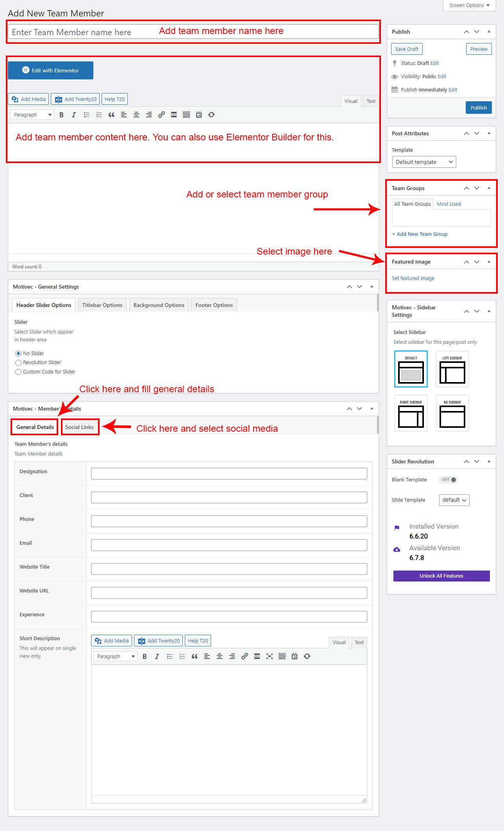504x831 pixels.
Task: Toggle the Blank Template switch
Action: [x=449, y=480]
